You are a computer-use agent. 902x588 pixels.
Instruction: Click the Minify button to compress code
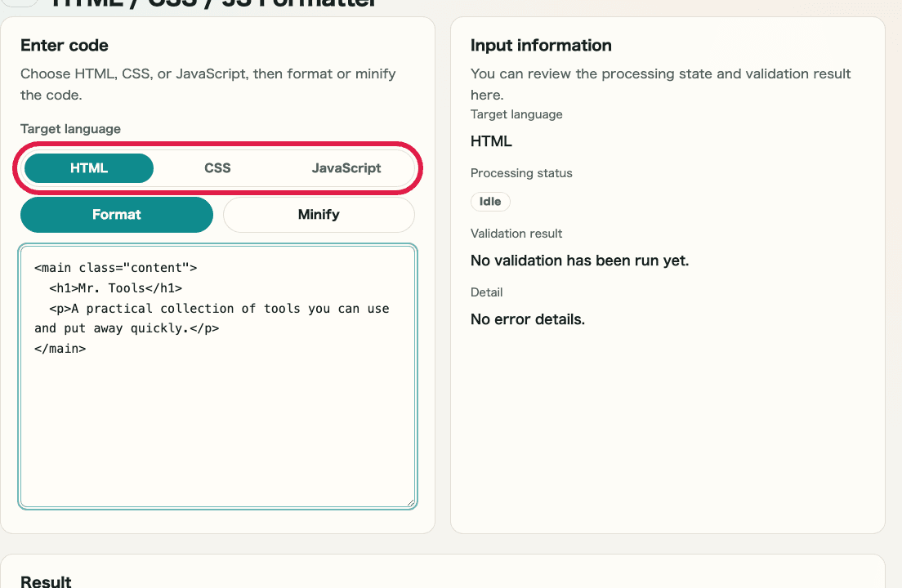pyautogui.click(x=319, y=214)
